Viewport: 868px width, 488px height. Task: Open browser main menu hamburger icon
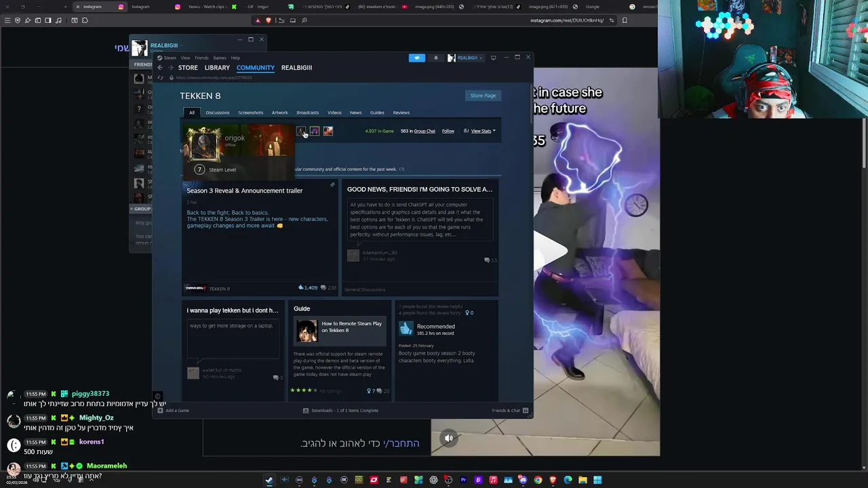[7, 20]
